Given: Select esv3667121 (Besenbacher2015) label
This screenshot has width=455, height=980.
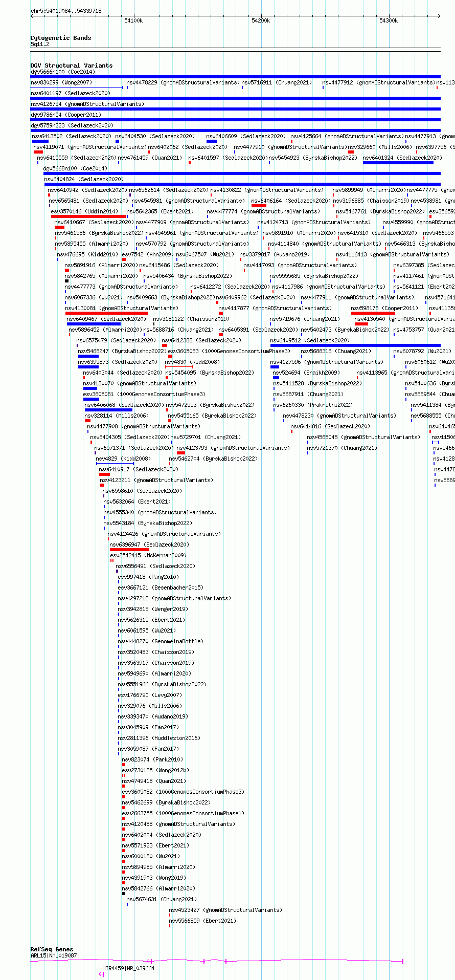Looking at the screenshot, I should pyautogui.click(x=161, y=587).
